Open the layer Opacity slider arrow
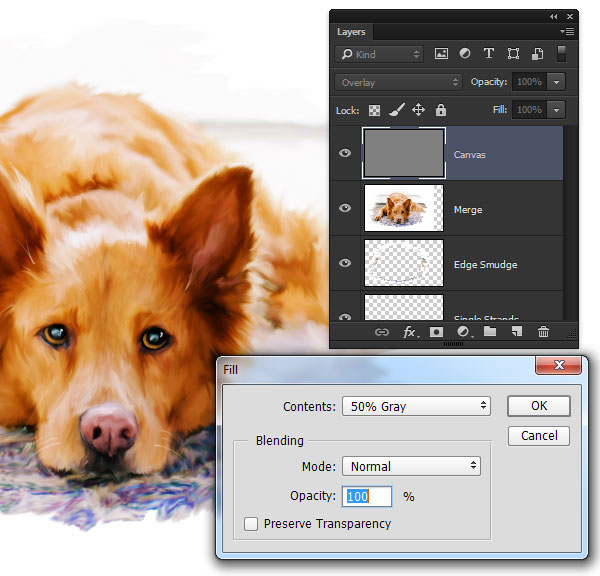This screenshot has width=600, height=576. point(556,82)
